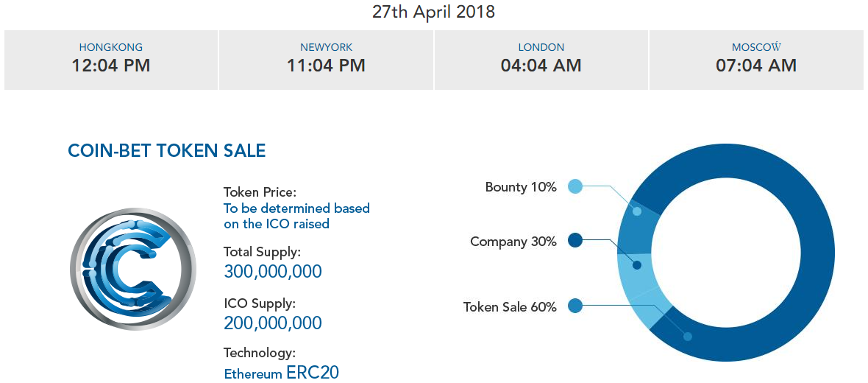Image resolution: width=868 pixels, height=383 pixels.
Task: Click the 27th April 2018 date heading
Action: click(433, 12)
